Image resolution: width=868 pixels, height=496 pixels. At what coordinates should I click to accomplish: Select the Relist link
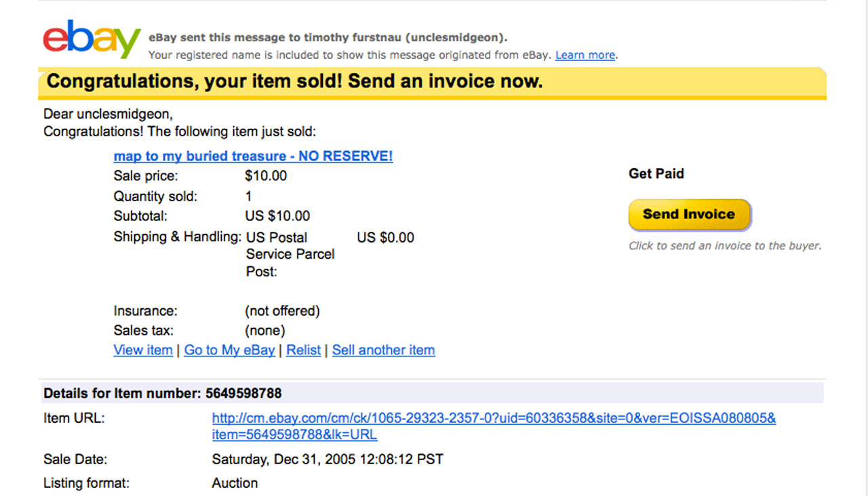click(304, 350)
